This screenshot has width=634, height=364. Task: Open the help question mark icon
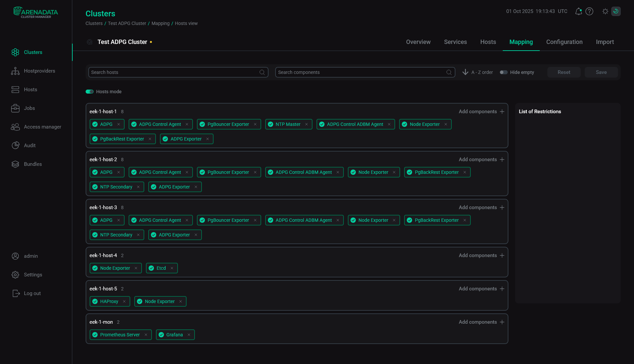click(589, 11)
